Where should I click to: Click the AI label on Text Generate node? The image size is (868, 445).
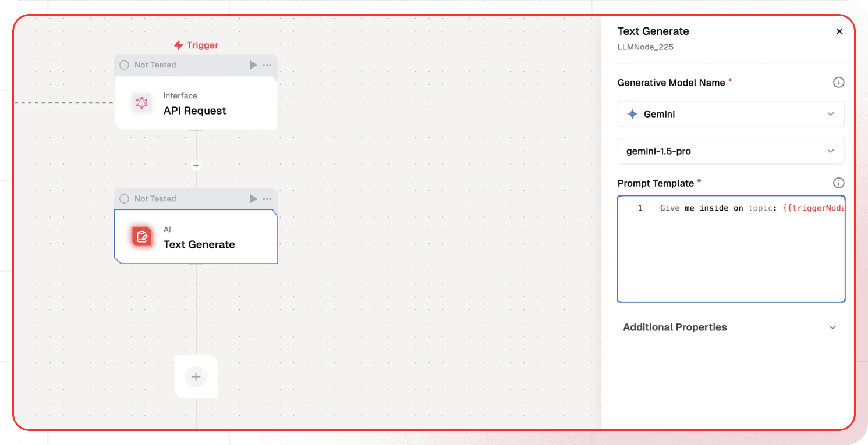point(168,230)
